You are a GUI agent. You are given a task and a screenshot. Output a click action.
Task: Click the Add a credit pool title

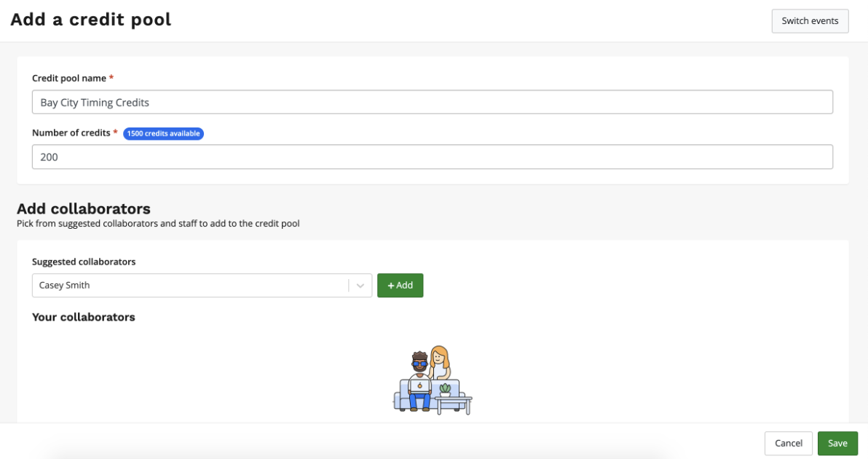(x=91, y=20)
